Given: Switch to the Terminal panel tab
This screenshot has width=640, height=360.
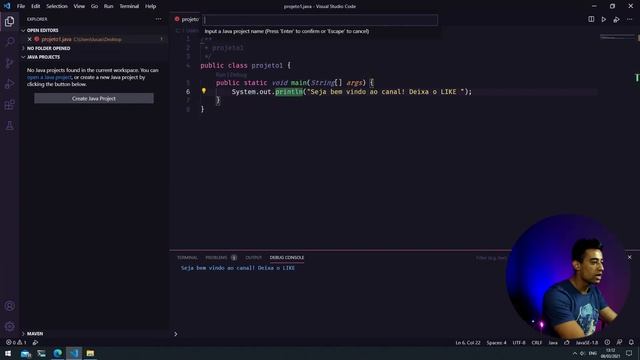Looking at the screenshot, I should pos(187,258).
